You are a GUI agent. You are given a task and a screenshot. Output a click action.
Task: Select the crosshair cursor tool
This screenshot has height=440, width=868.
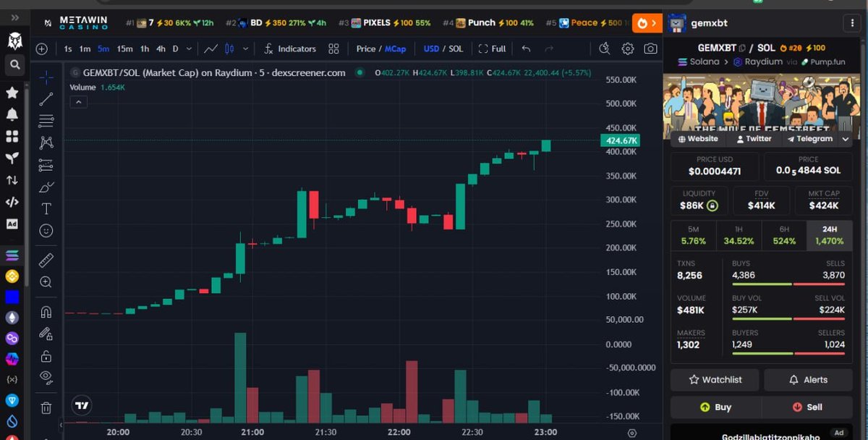[46, 77]
